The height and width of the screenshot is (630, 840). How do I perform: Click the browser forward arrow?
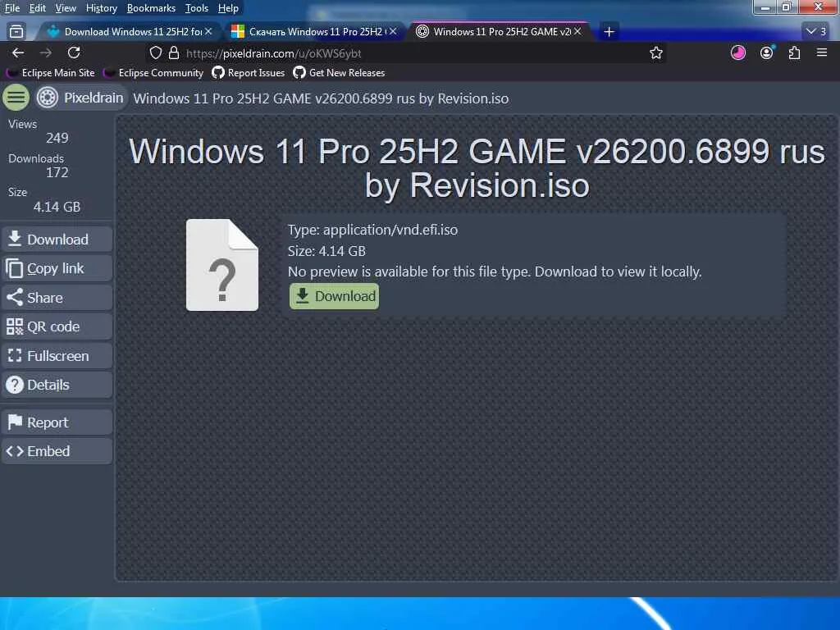pos(46,52)
